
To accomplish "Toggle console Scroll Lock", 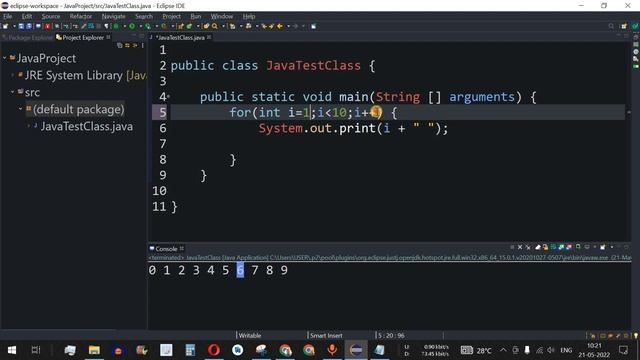I will point(545,247).
